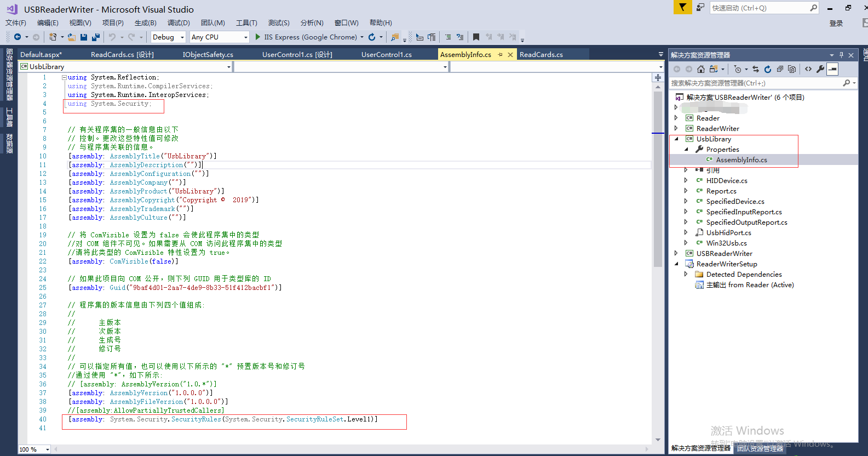Viewport: 868px width, 456px height.
Task: Click Collapse All in Solution Explorer toolbar
Action: click(780, 69)
